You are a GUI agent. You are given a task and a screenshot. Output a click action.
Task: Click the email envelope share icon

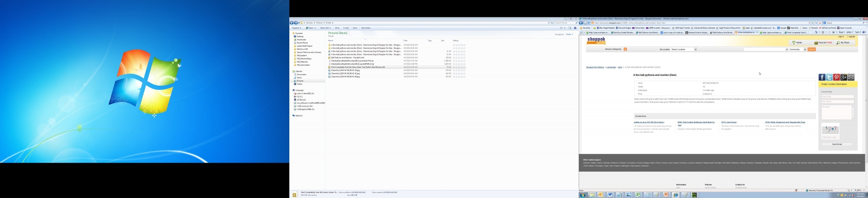(851, 77)
